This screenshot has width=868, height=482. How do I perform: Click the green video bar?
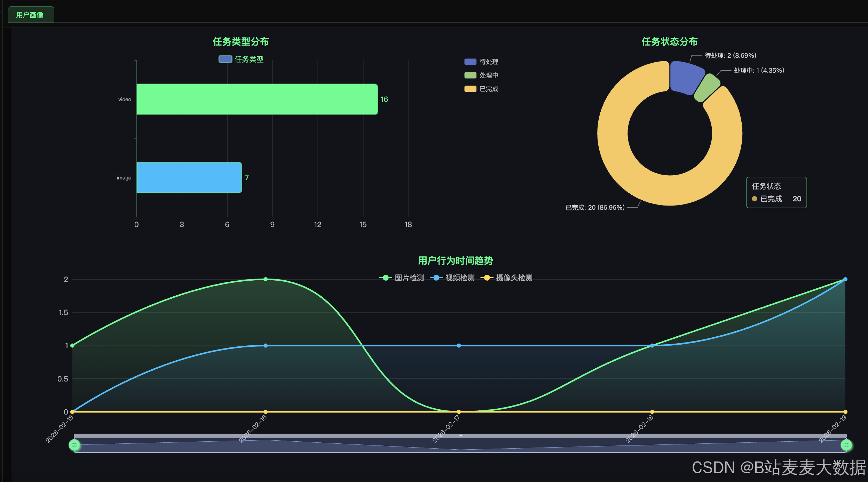tap(257, 99)
